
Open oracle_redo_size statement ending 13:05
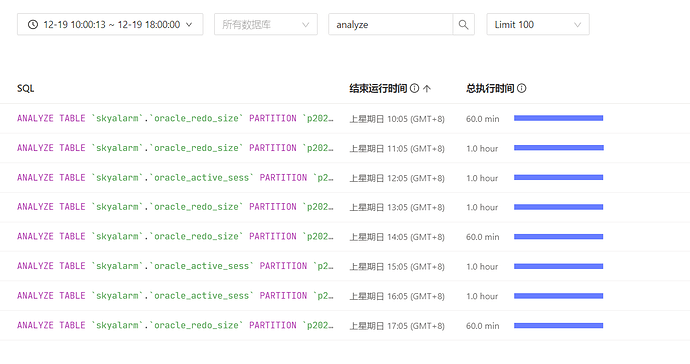pyautogui.click(x=175, y=207)
